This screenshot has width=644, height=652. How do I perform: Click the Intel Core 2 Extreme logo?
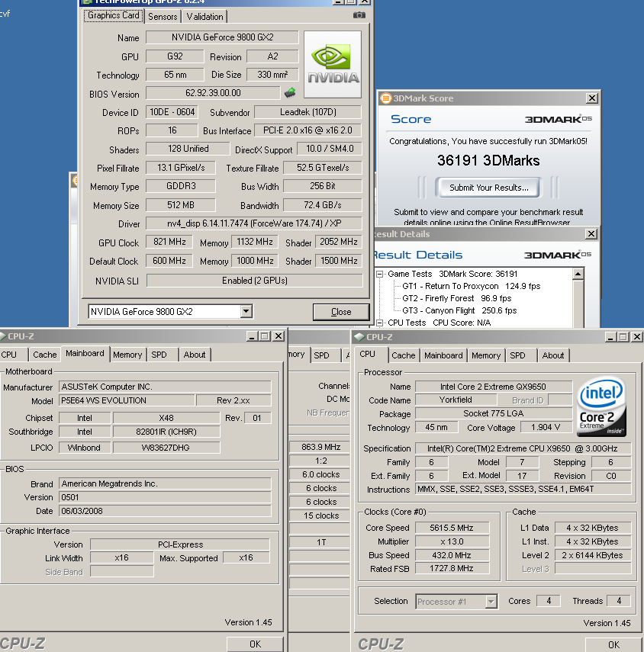point(601,406)
